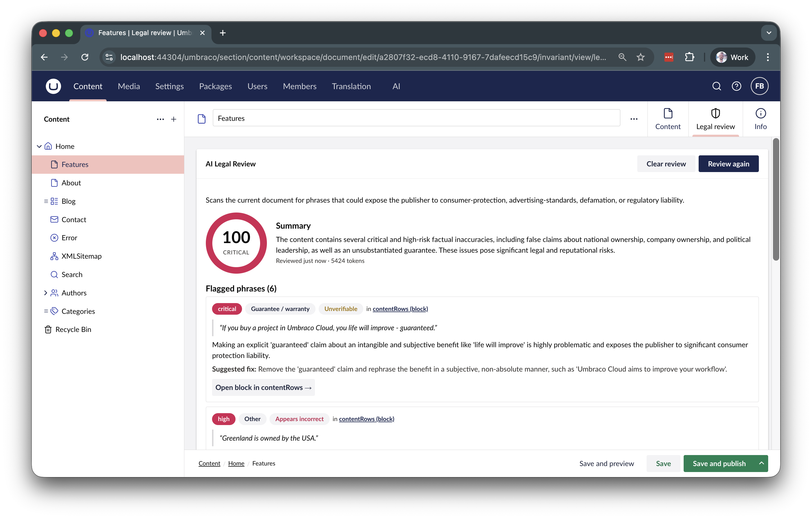The width and height of the screenshot is (812, 519).
Task: Open the Legal review workspace view tab
Action: tap(715, 119)
